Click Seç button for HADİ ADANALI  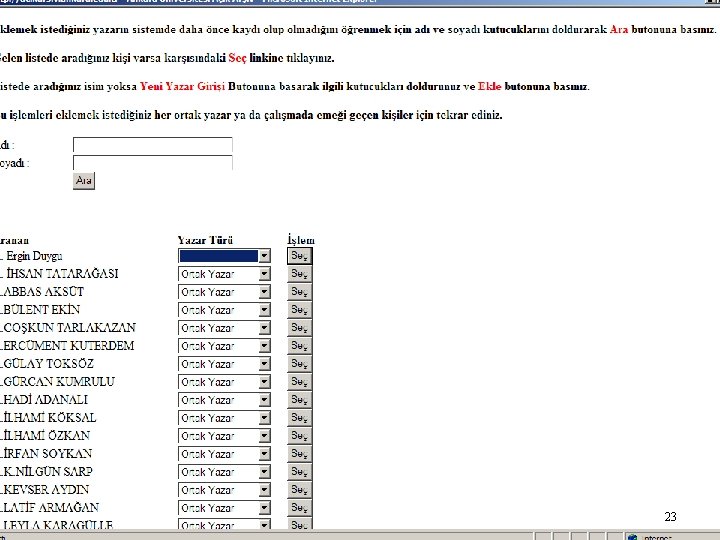pos(299,399)
